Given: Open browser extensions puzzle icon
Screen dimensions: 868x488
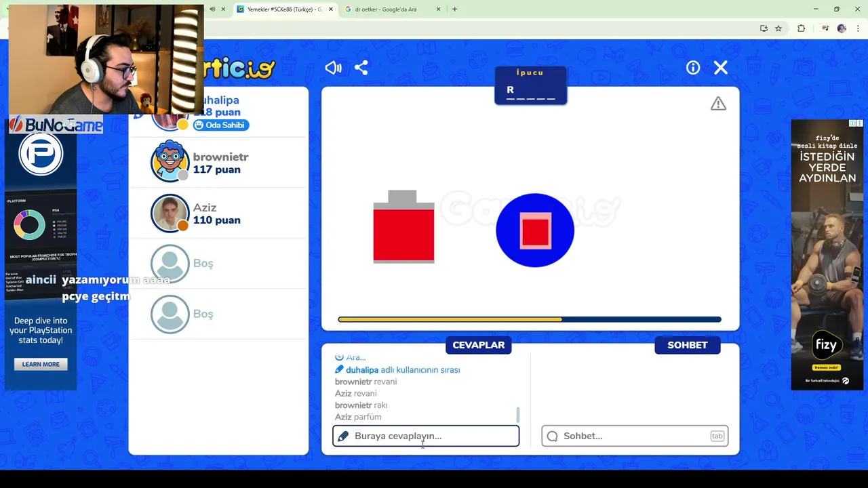Looking at the screenshot, I should (801, 28).
